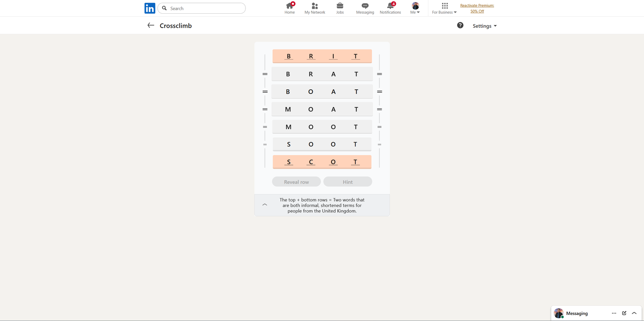Expand the Messaging overlay chevron

[x=634, y=313]
